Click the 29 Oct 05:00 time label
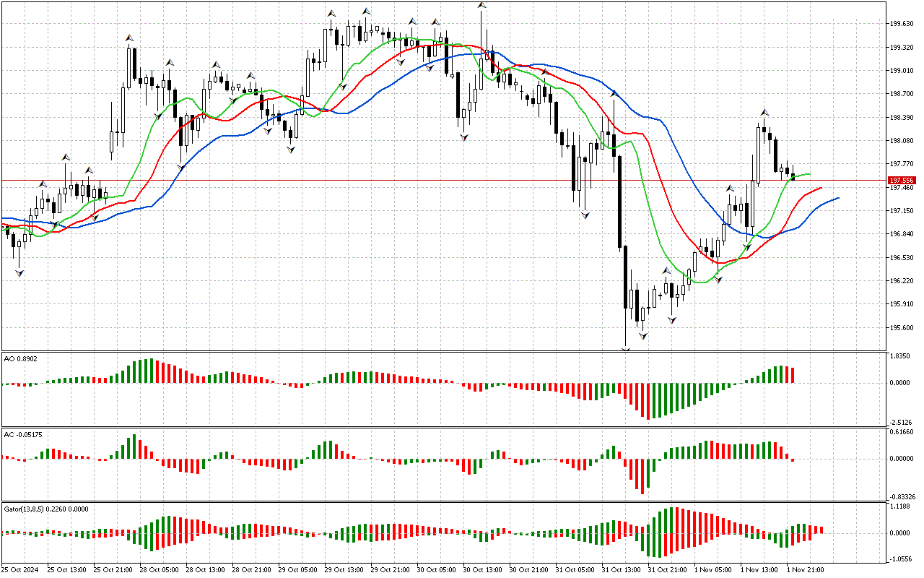This screenshot has width=924, height=578. tap(298, 570)
